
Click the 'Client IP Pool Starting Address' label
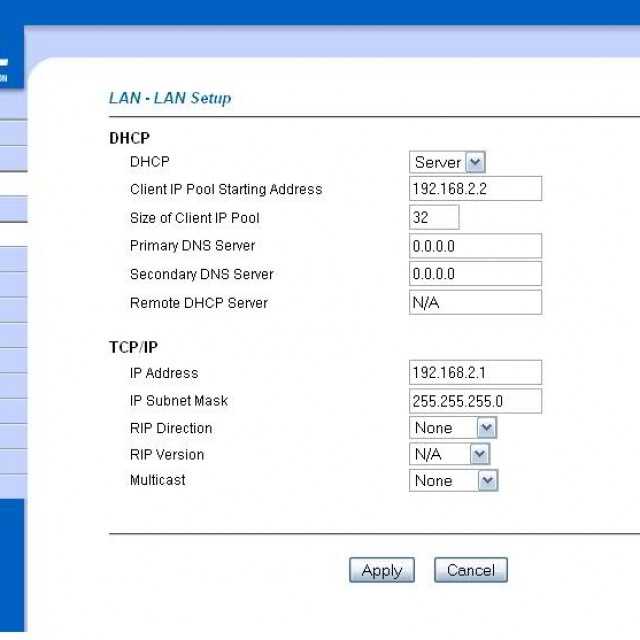click(226, 189)
